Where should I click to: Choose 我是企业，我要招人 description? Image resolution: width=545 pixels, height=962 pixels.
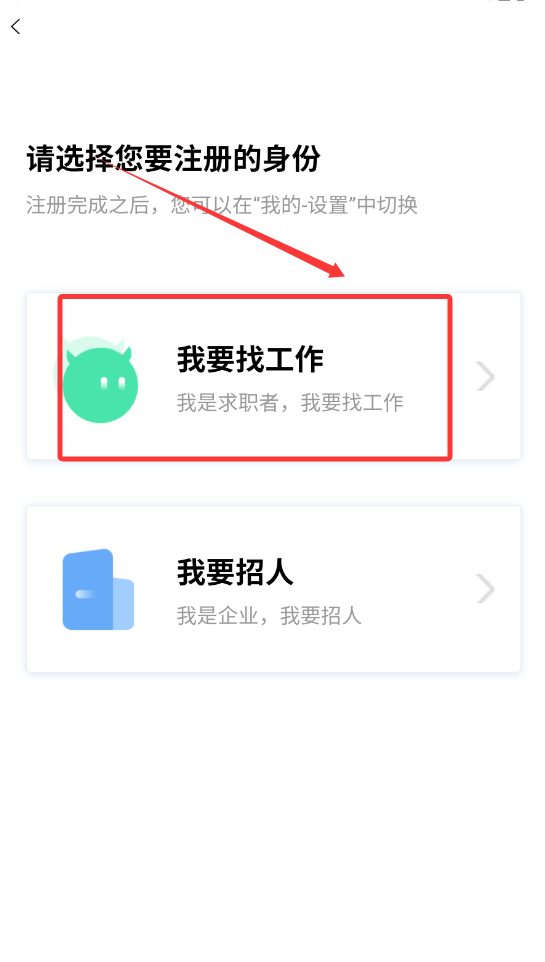pos(269,615)
